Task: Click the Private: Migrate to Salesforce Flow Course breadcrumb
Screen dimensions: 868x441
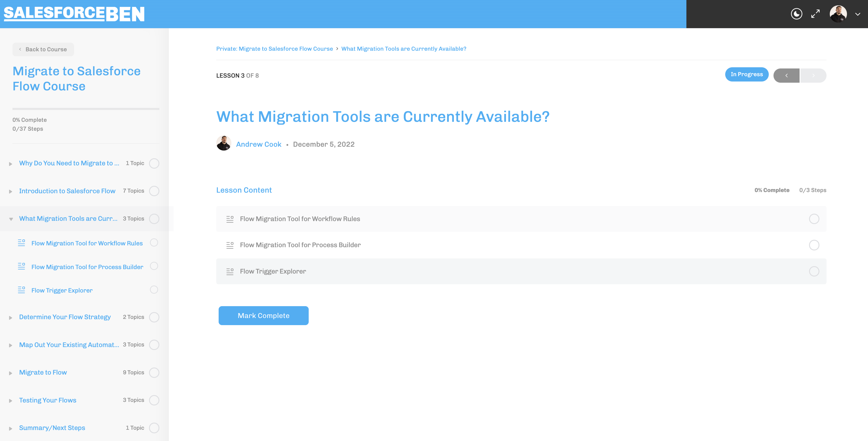Action: pos(274,48)
